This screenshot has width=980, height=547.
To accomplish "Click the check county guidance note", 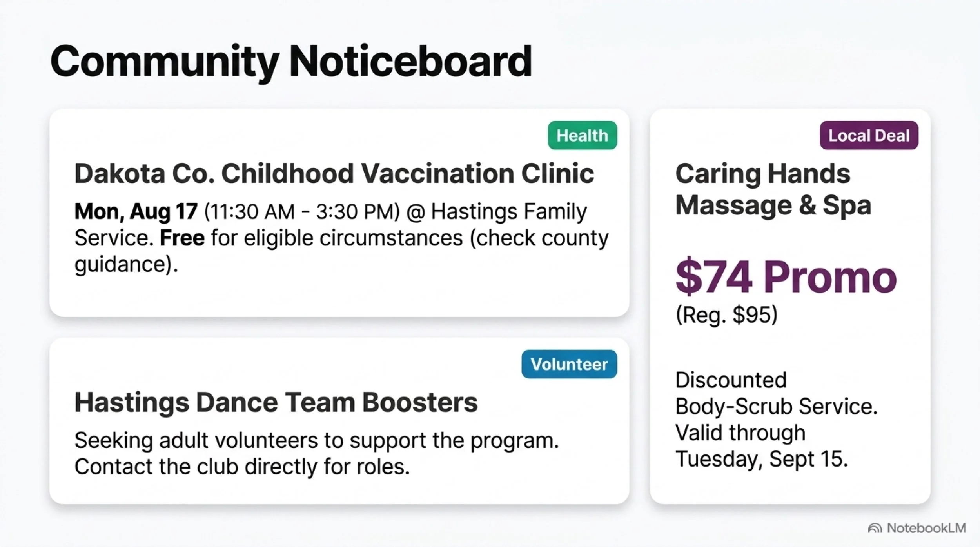I will point(341,251).
